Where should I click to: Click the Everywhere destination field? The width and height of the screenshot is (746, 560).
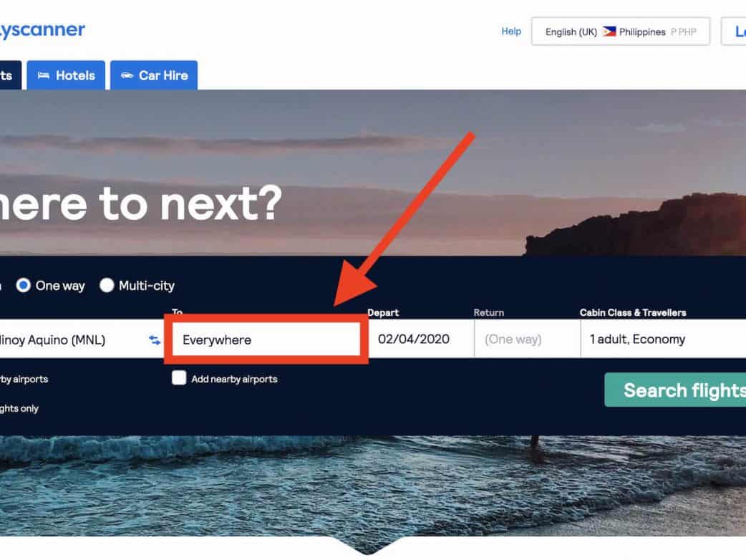[266, 339]
